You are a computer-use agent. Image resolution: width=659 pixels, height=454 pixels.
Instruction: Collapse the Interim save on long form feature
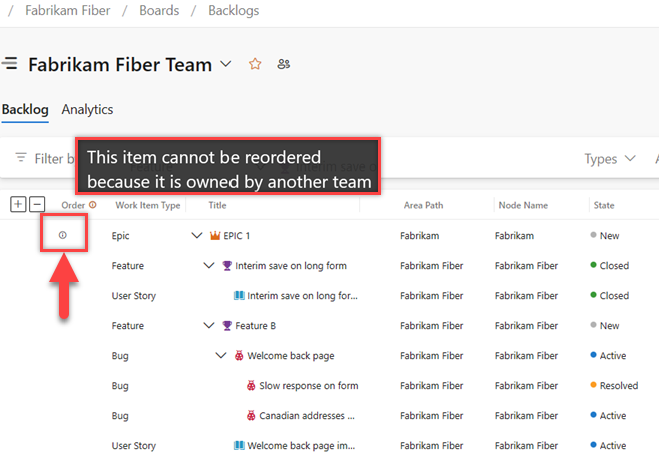[209, 265]
